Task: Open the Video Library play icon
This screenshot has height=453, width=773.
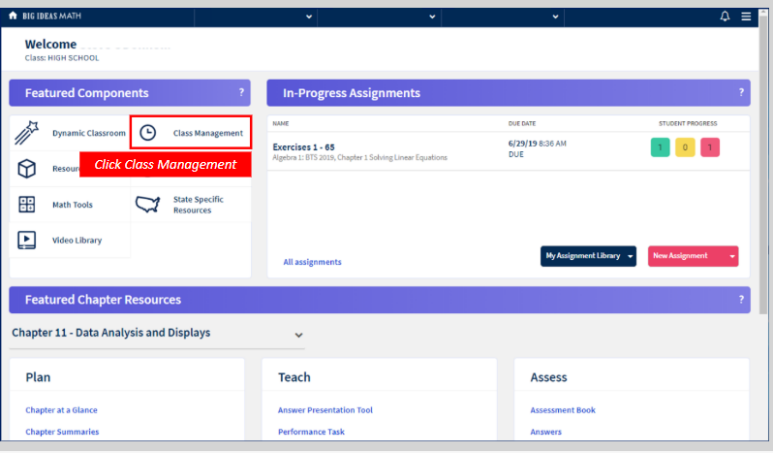Action: 27,240
